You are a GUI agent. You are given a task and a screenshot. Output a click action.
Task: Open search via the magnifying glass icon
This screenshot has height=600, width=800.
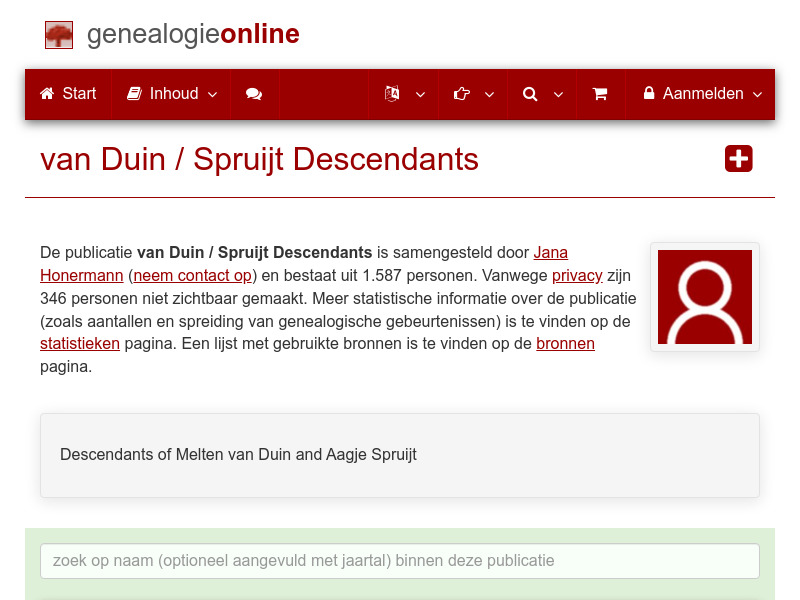point(530,93)
